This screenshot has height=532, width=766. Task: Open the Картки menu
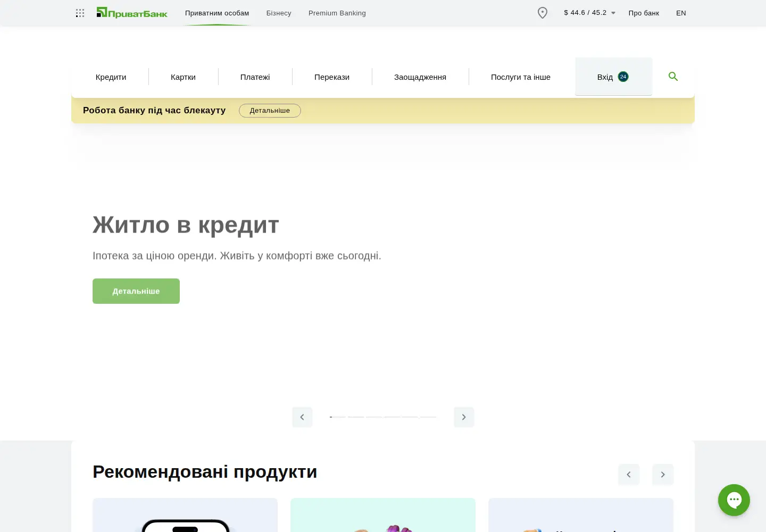[183, 77]
